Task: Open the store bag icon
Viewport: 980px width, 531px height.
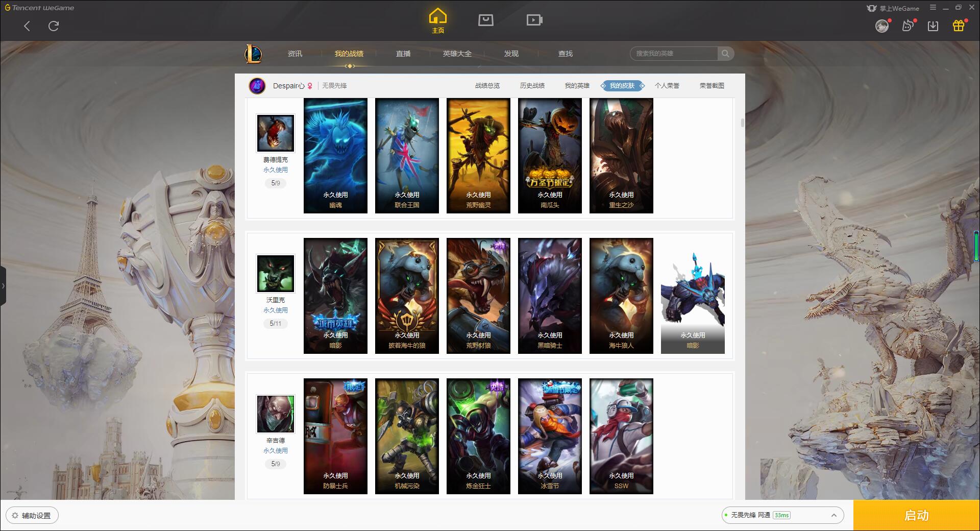Action: click(485, 20)
